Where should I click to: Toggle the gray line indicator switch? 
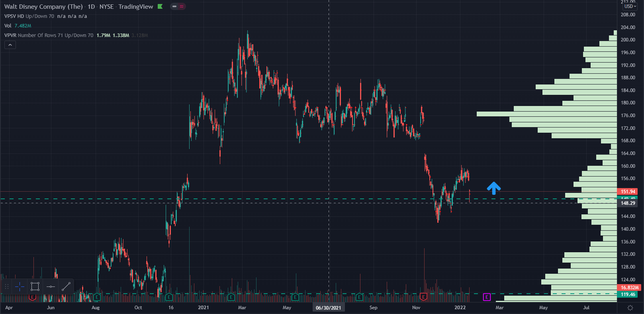[174, 6]
